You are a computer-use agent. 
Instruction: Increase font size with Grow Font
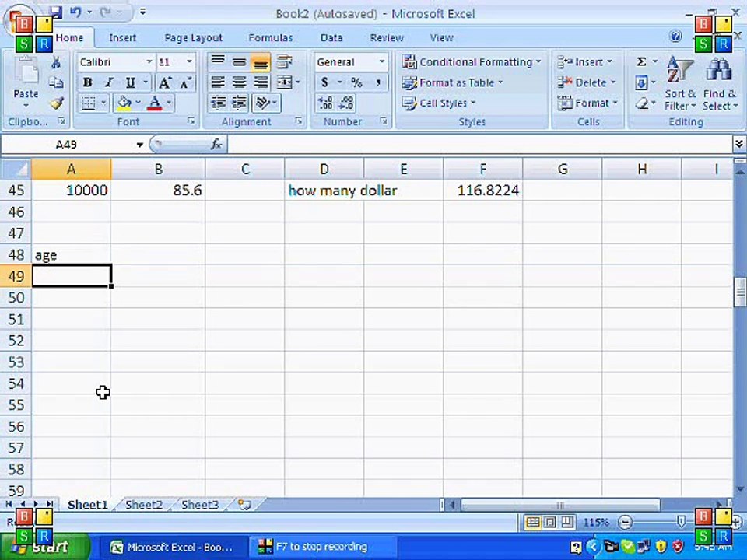click(x=164, y=82)
